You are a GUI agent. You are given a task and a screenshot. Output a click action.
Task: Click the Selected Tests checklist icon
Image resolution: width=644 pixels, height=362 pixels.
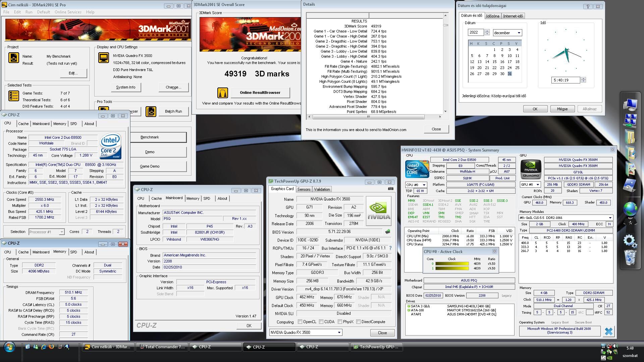pyautogui.click(x=14, y=96)
